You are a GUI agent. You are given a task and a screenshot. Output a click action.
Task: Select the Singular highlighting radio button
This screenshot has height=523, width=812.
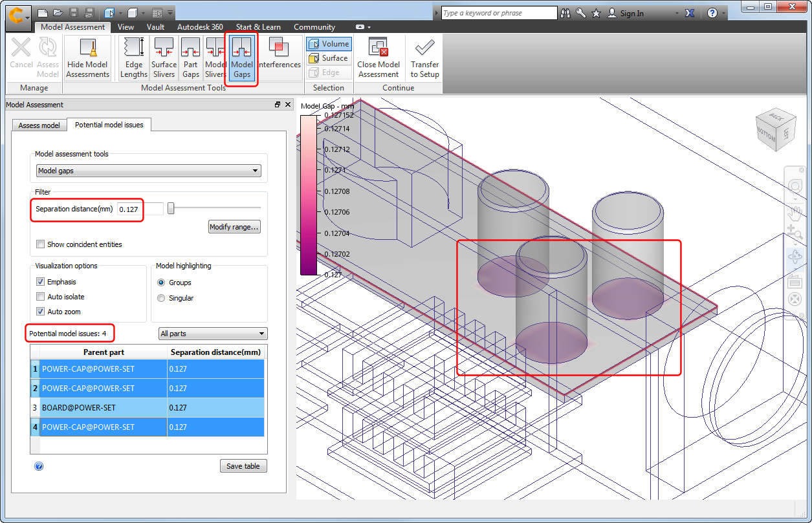[x=161, y=298]
